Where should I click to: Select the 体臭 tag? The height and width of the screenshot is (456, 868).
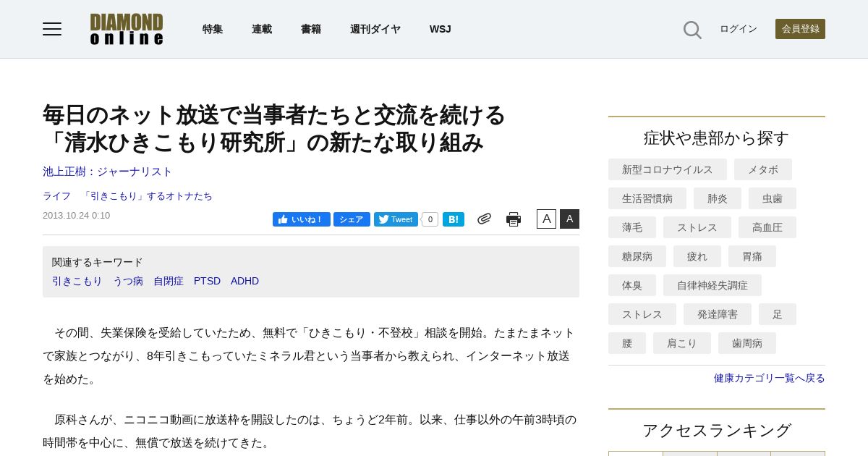[x=632, y=285]
